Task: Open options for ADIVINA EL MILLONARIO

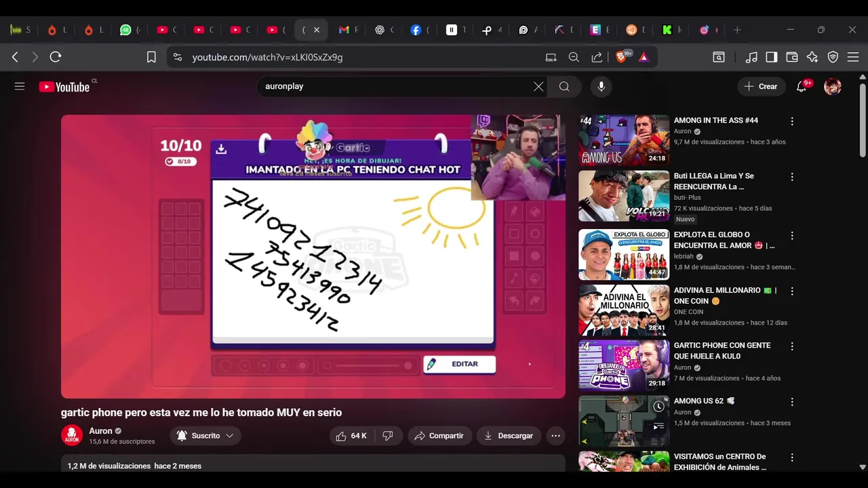Action: tap(792, 291)
